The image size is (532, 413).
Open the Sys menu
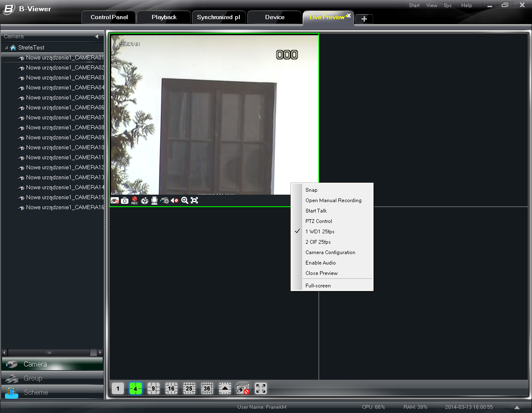pos(448,5)
